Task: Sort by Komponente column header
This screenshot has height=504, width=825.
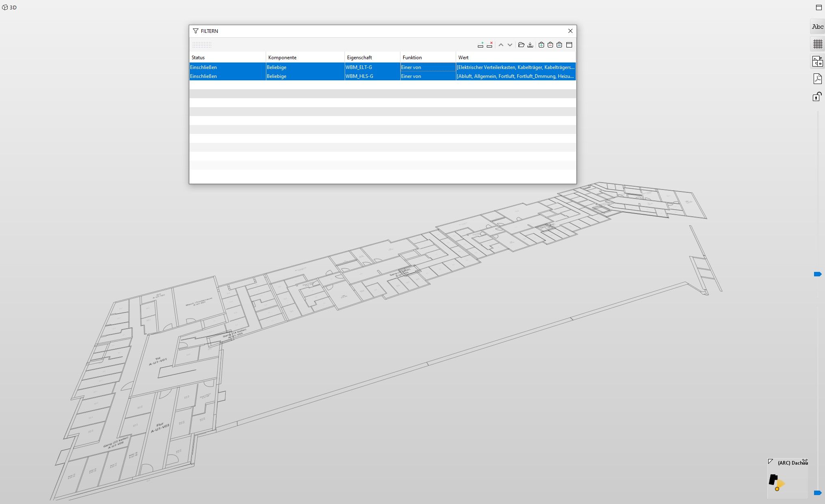Action: coord(305,58)
